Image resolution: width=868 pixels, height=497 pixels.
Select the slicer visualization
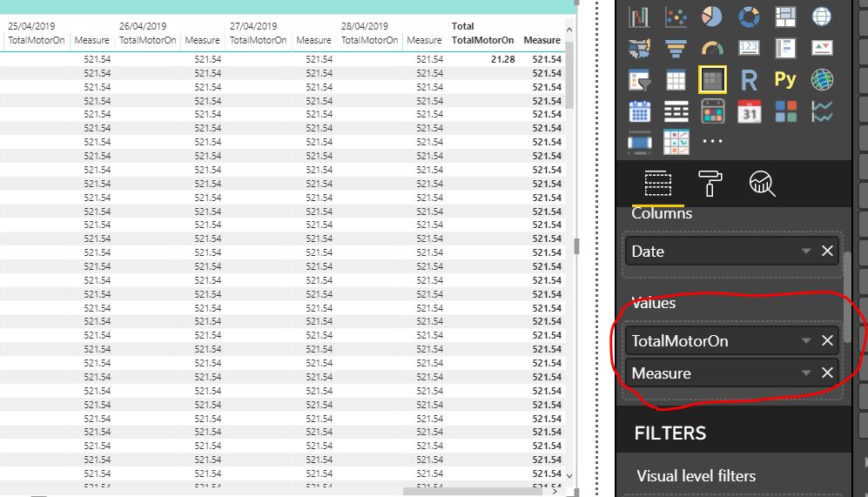[639, 81]
